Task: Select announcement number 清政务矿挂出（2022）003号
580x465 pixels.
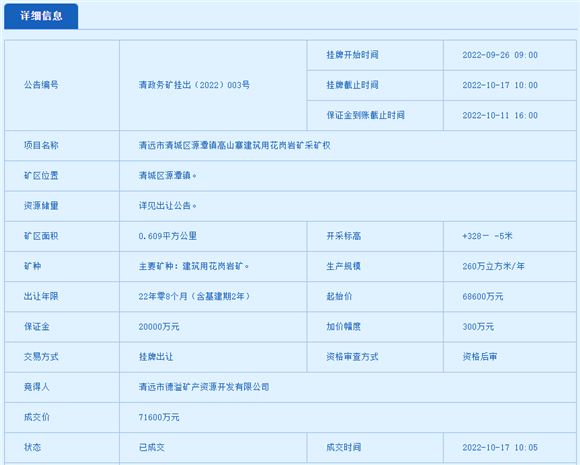Action: (x=194, y=85)
